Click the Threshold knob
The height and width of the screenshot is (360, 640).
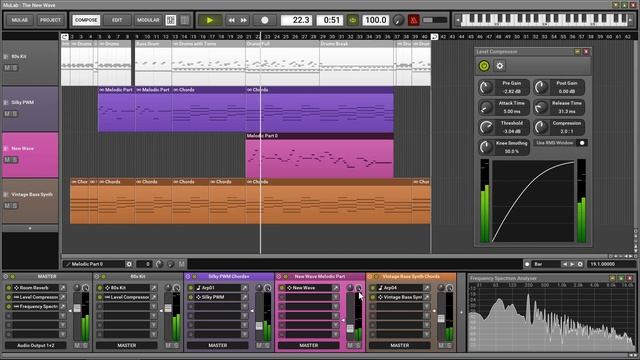pyautogui.click(x=486, y=127)
